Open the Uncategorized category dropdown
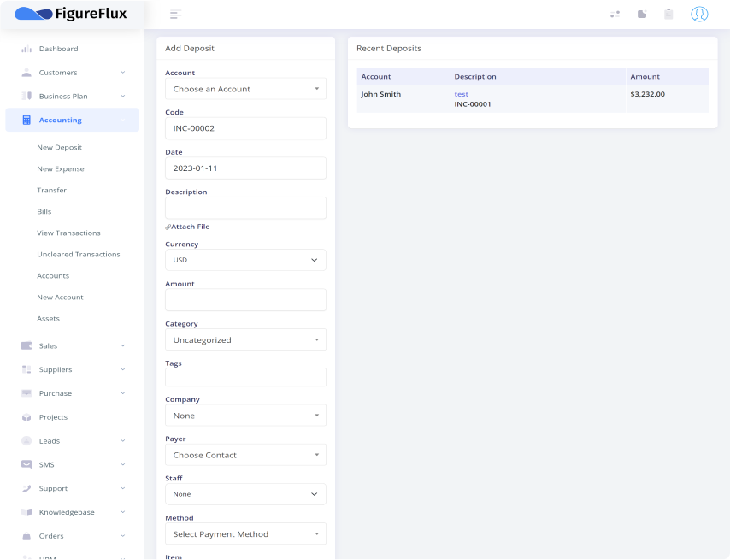 [x=245, y=340]
